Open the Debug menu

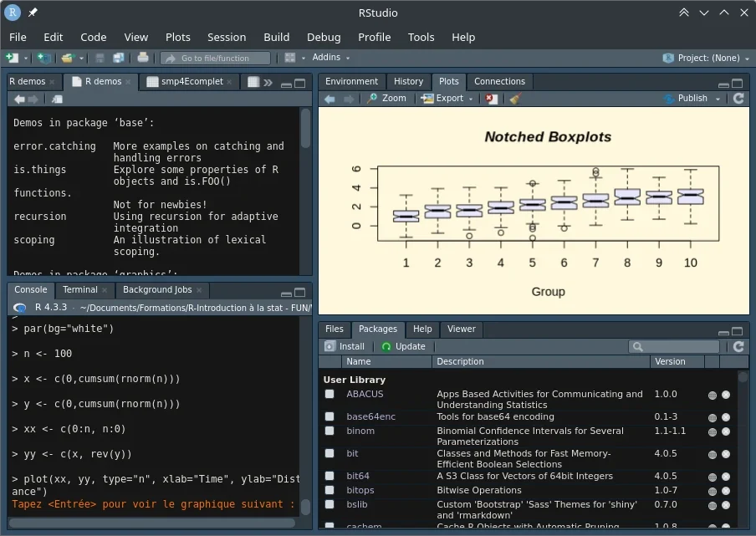(324, 37)
